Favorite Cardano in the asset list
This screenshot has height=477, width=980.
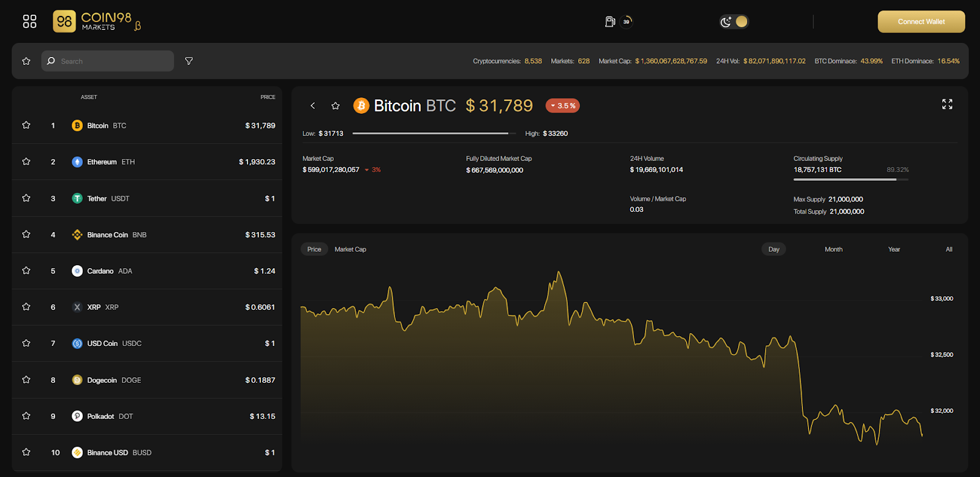pyautogui.click(x=26, y=270)
